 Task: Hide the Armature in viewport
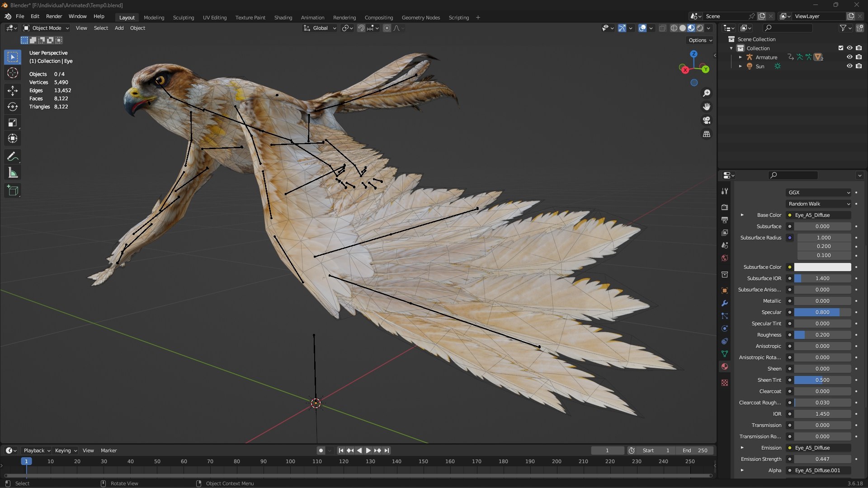(849, 57)
